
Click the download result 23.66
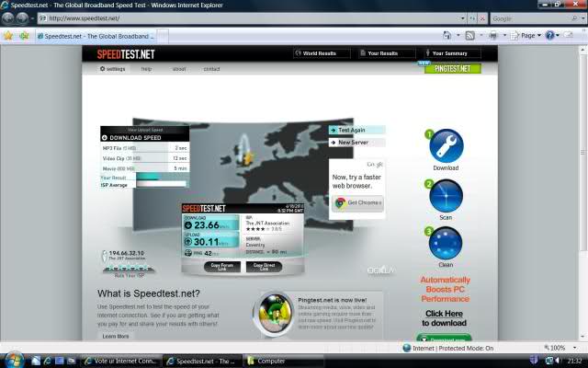click(x=207, y=224)
